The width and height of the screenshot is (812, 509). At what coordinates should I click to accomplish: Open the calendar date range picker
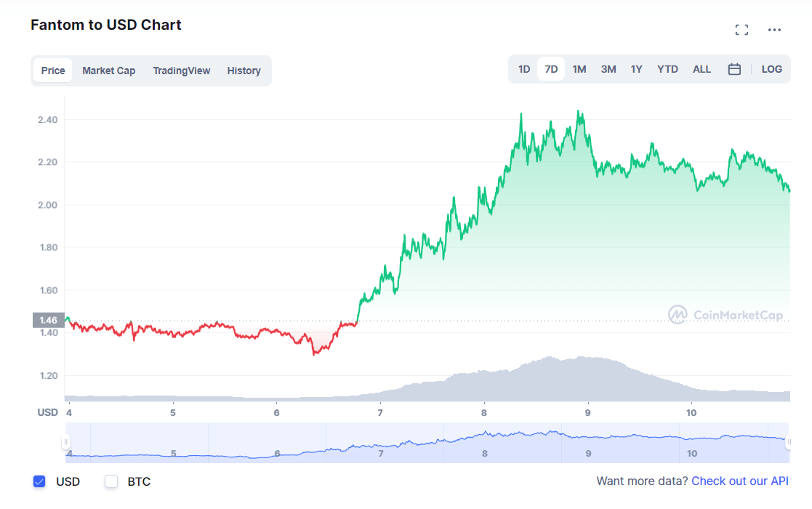click(734, 69)
